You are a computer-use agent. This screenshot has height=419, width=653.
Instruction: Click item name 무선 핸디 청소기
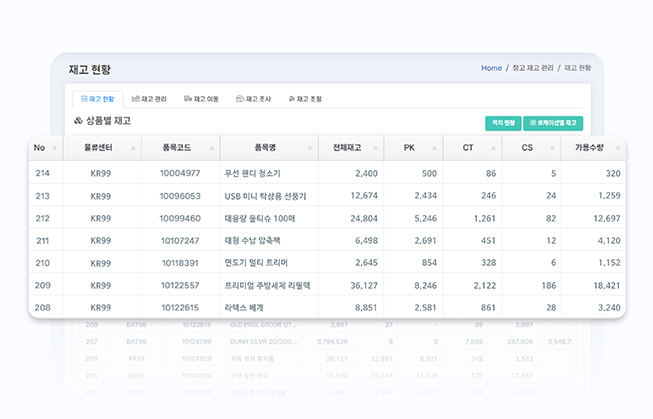tap(252, 173)
